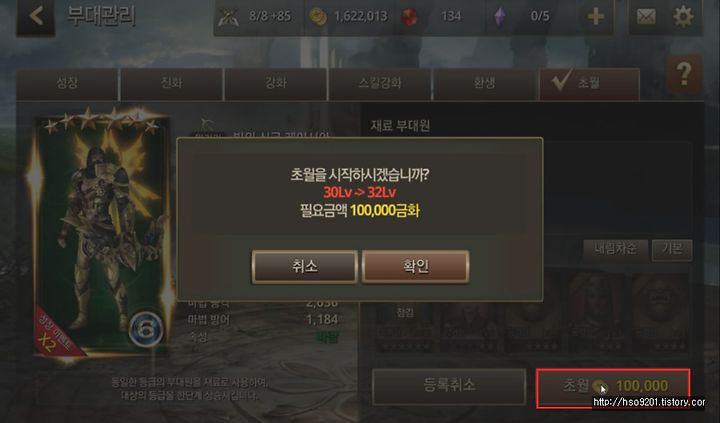The image size is (720, 423).
Task: Select the six-star hero card
Action: (x=102, y=234)
